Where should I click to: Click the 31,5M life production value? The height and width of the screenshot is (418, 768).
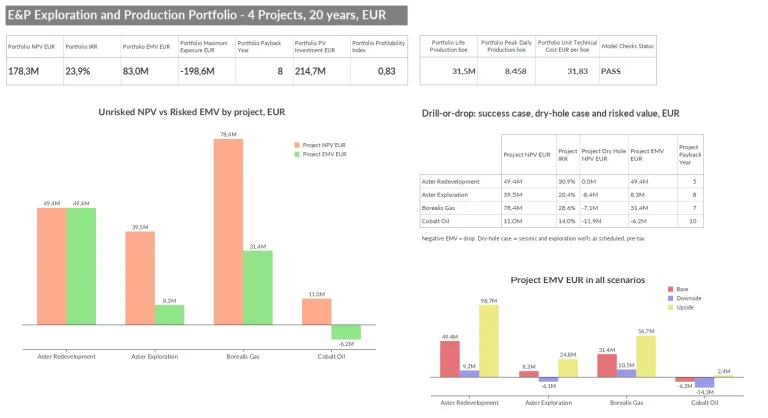[x=464, y=71]
